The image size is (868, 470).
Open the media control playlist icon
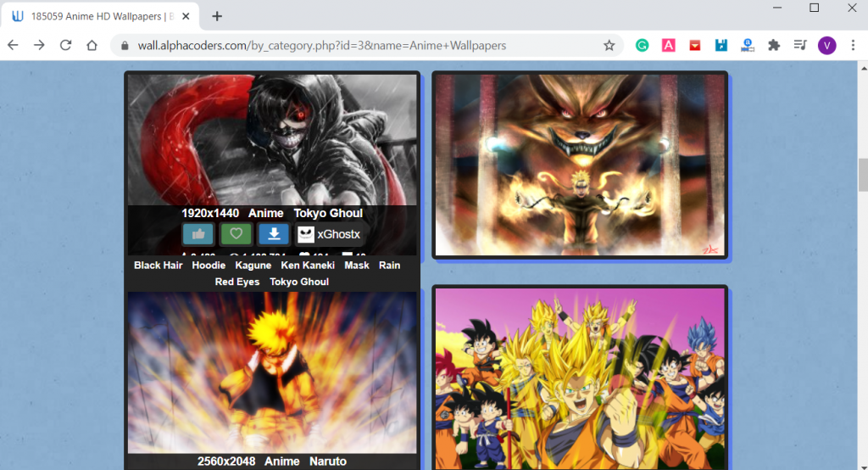point(800,46)
